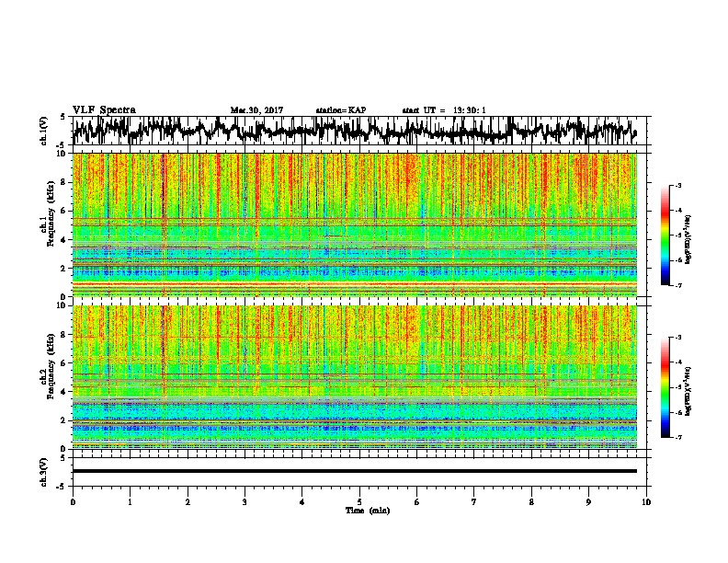Click the ch.1 frequency tick label '6'
This screenshot has height=563, width=728.
(63, 211)
